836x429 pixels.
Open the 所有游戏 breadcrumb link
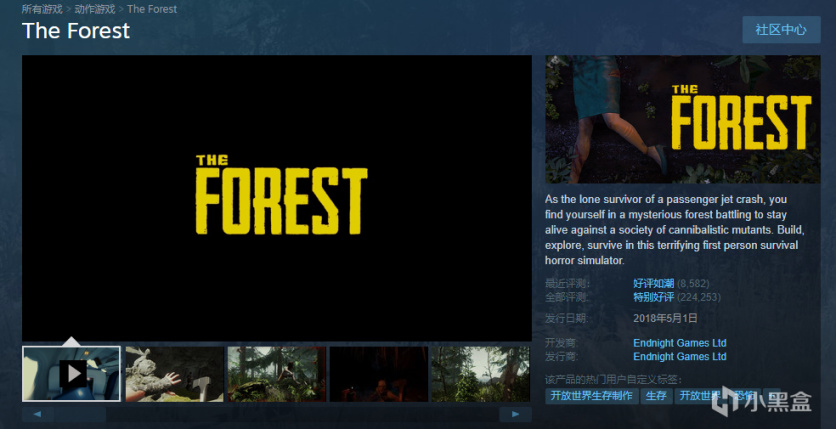point(42,9)
